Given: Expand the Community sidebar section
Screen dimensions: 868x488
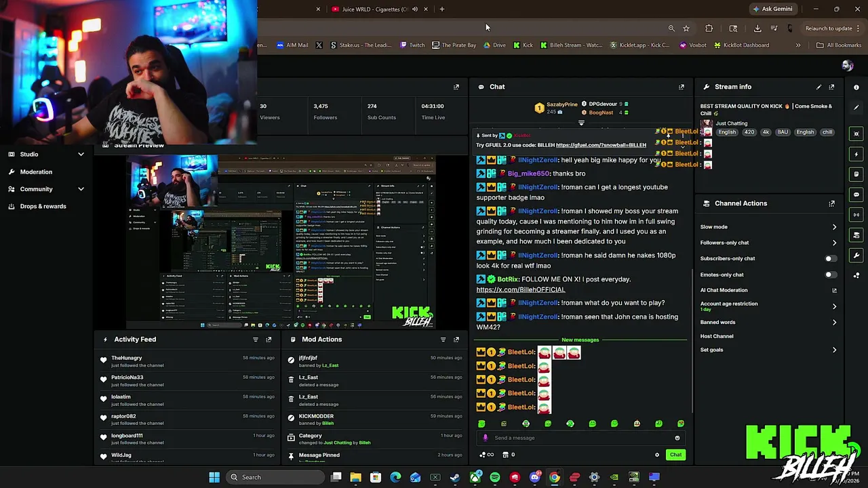Looking at the screenshot, I should coord(81,189).
